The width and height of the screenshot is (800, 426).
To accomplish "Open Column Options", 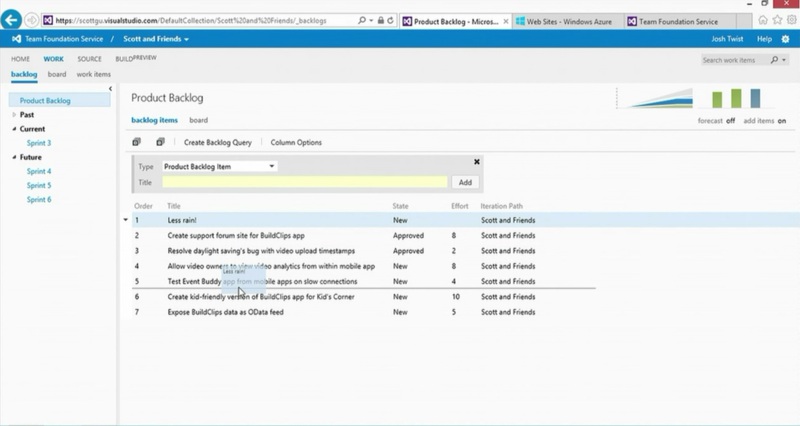I will pyautogui.click(x=296, y=142).
